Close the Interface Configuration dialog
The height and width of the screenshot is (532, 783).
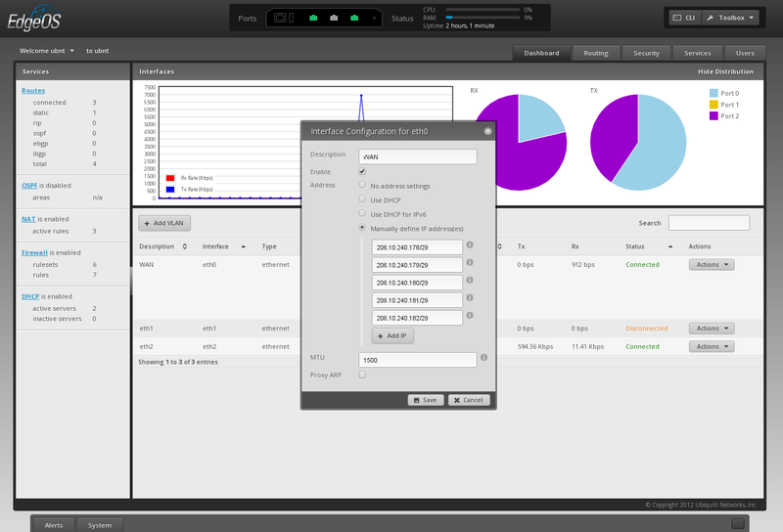[487, 130]
